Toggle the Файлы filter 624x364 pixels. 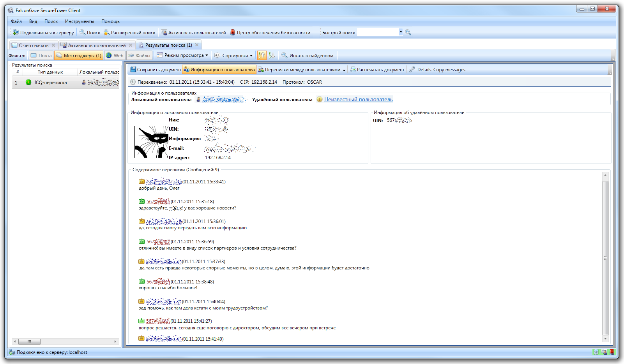[139, 55]
